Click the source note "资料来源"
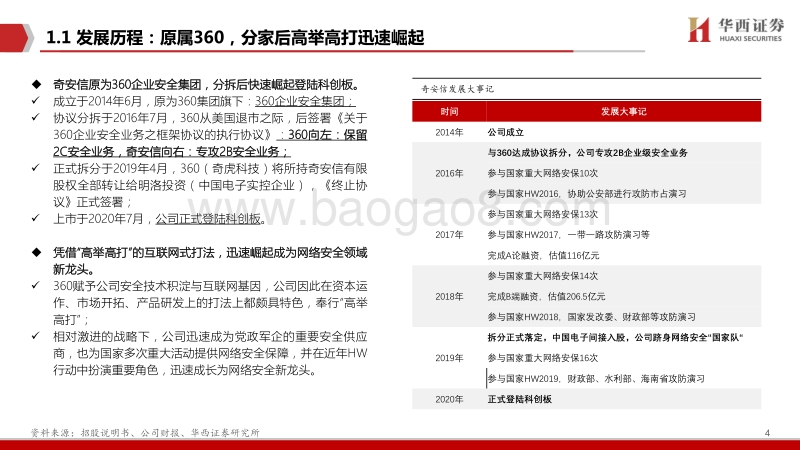The width and height of the screenshot is (800, 450). [145, 433]
